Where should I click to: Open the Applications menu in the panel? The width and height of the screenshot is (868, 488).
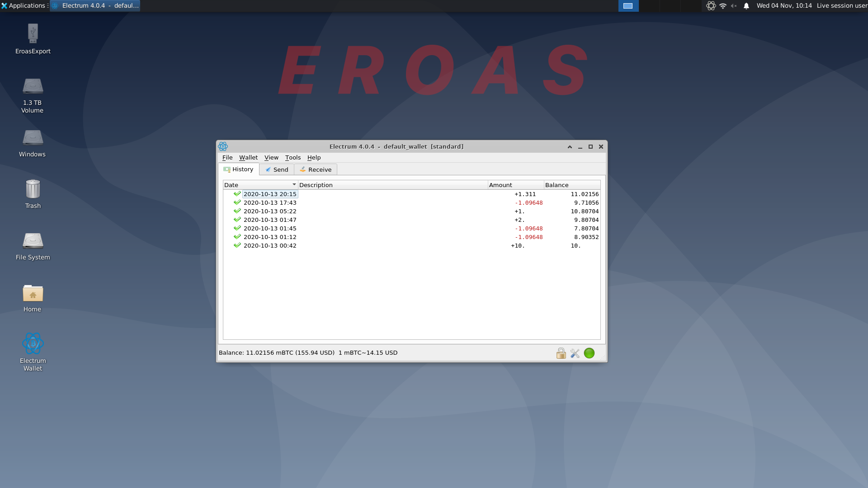(24, 6)
